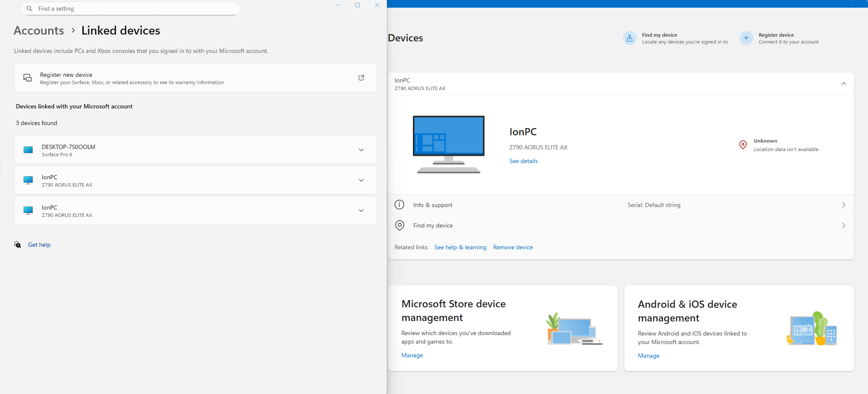Click the Find my device row arrow

pos(843,225)
